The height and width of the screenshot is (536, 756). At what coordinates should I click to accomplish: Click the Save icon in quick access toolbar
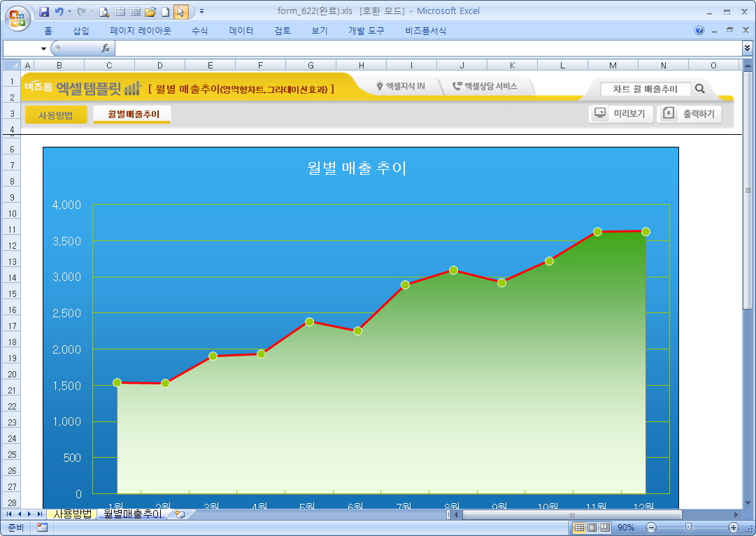pyautogui.click(x=44, y=12)
